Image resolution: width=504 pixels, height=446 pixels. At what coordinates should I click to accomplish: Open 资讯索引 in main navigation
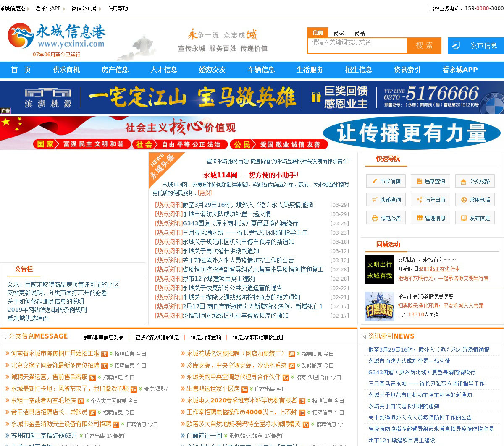click(407, 70)
